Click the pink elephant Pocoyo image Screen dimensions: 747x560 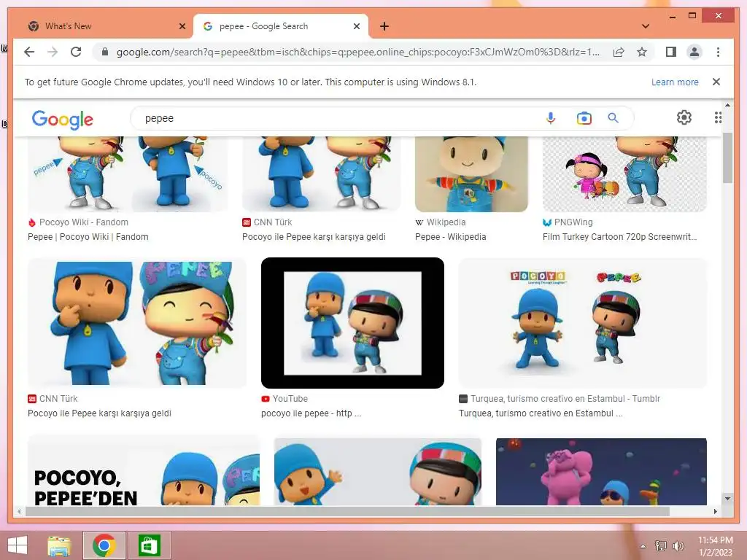[601, 472]
